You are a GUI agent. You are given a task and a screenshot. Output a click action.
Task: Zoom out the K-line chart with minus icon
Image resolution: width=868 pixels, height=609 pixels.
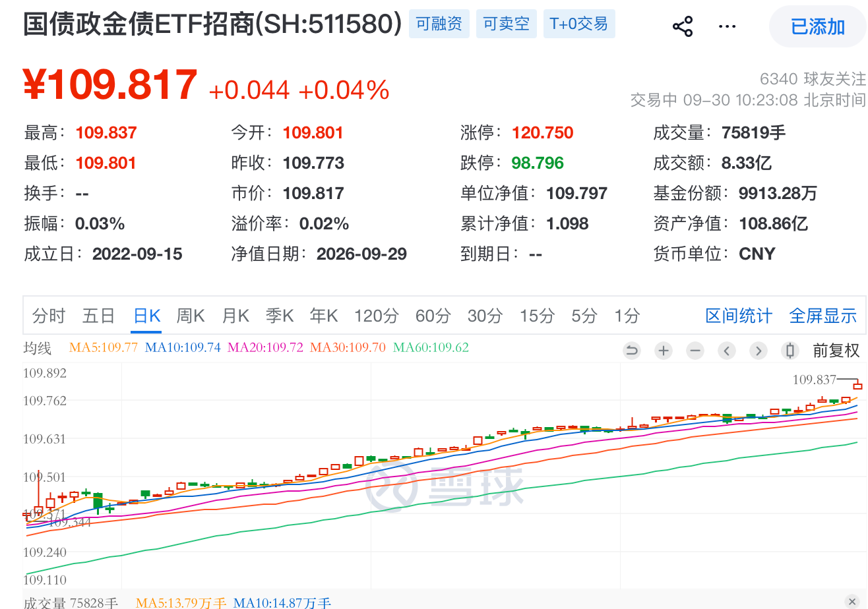pyautogui.click(x=695, y=351)
